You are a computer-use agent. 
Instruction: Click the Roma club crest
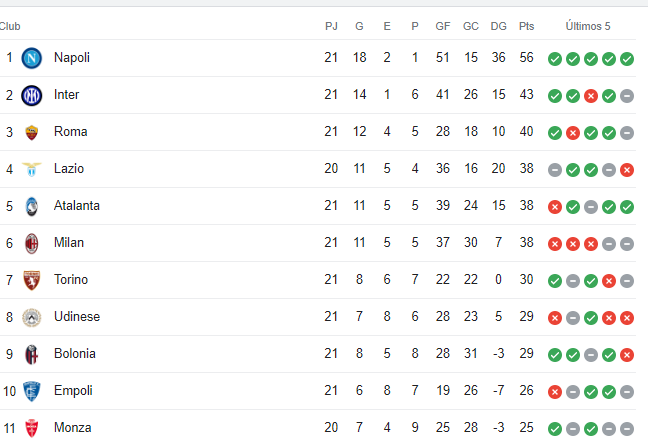31,132
